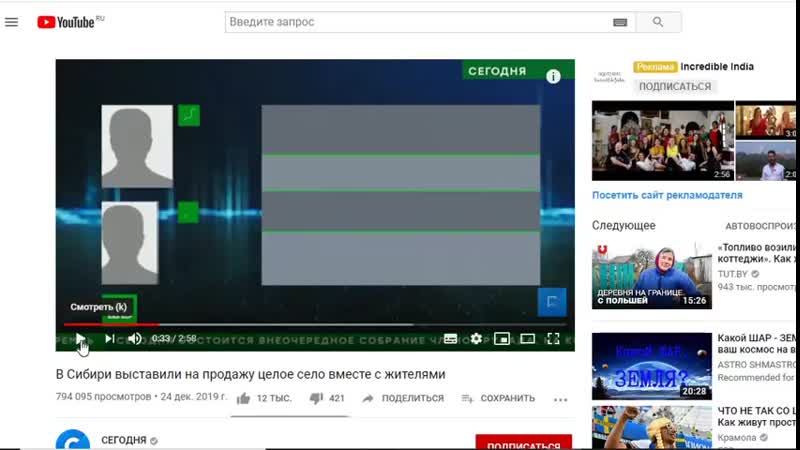
Task: Open 'Топливо возили' video title
Action: coord(757,253)
